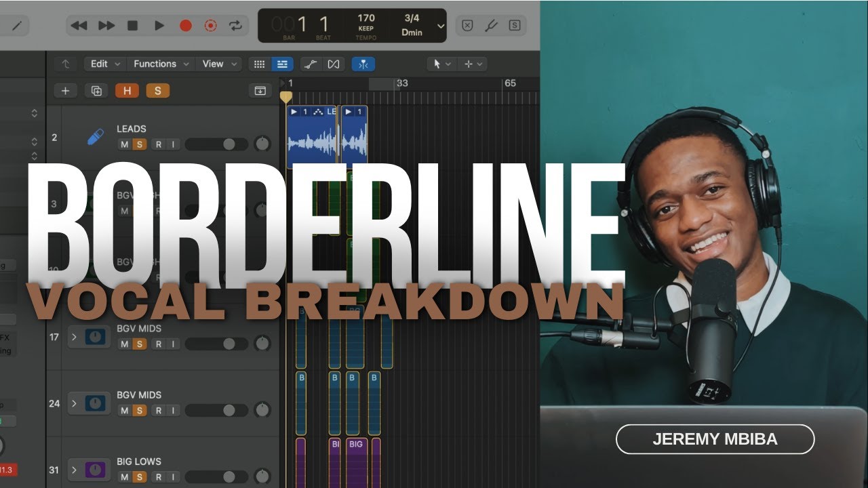868x488 pixels.
Task: Add a new track with plus button
Action: tap(65, 91)
